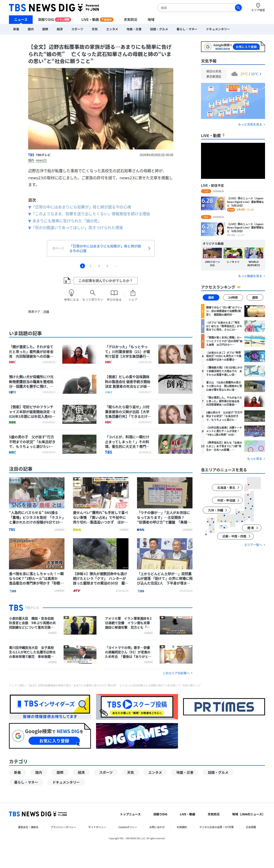Open the 深掘りDIG tab in the header navigation
This screenshot has width=274, height=868.
pyautogui.click(x=54, y=20)
